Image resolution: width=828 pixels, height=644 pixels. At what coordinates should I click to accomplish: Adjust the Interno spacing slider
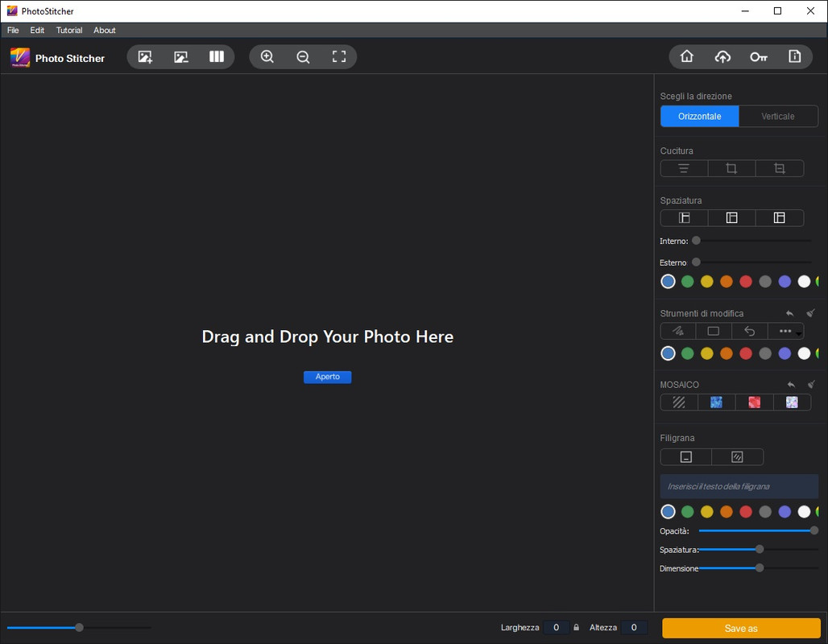point(697,241)
